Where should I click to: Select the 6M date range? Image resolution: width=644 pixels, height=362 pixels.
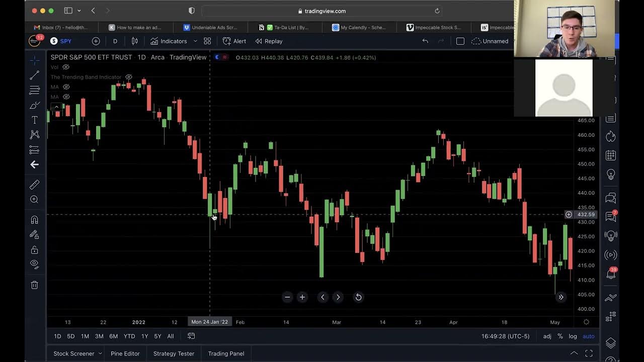click(114, 336)
